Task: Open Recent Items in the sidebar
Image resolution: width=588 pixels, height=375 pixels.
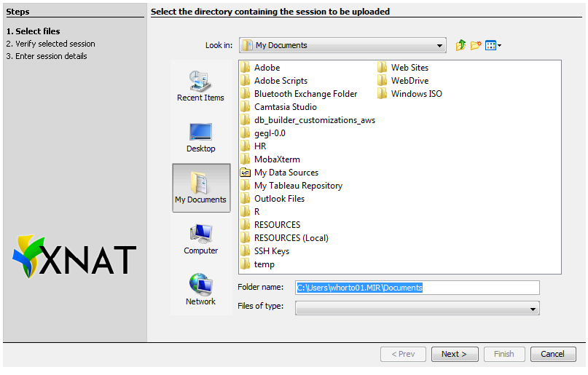Action: (200, 85)
